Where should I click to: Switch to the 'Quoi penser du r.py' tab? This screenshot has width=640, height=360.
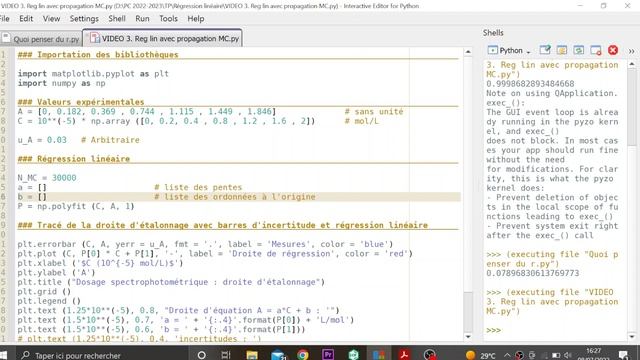tap(41, 39)
